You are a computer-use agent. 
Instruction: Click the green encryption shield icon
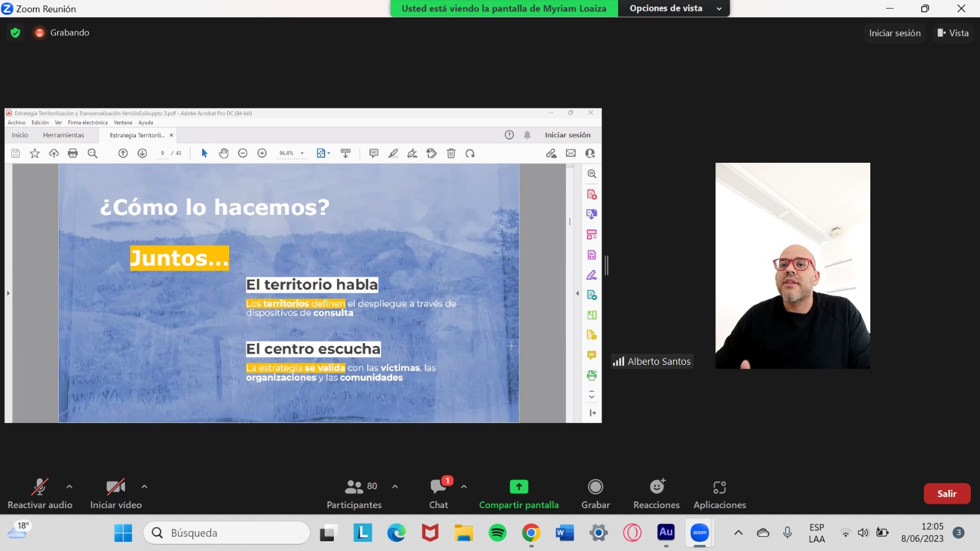(15, 32)
